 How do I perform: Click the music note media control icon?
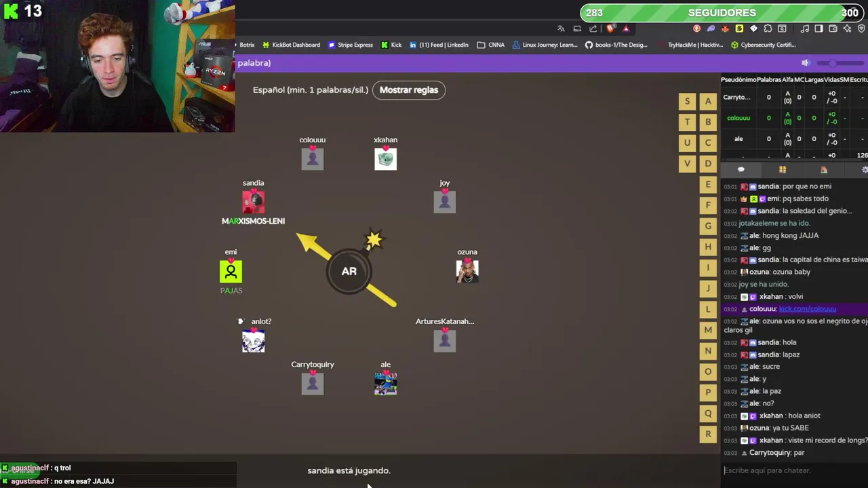pyautogui.click(x=804, y=28)
